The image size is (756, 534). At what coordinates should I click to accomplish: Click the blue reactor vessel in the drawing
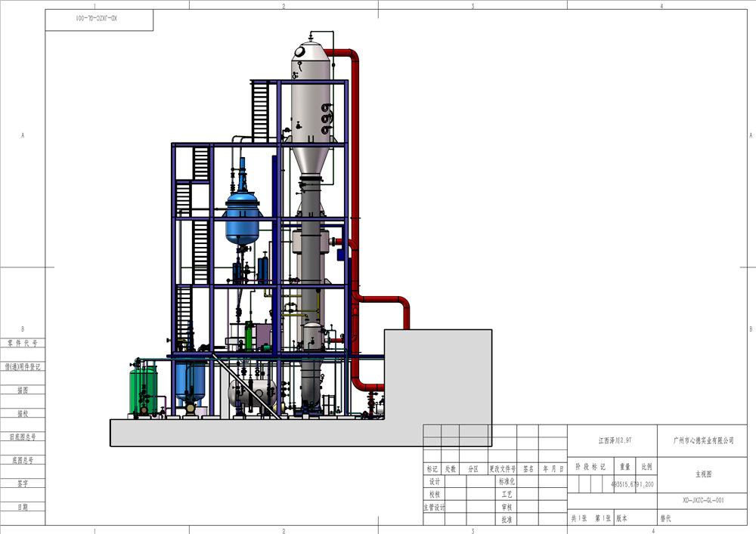click(243, 213)
